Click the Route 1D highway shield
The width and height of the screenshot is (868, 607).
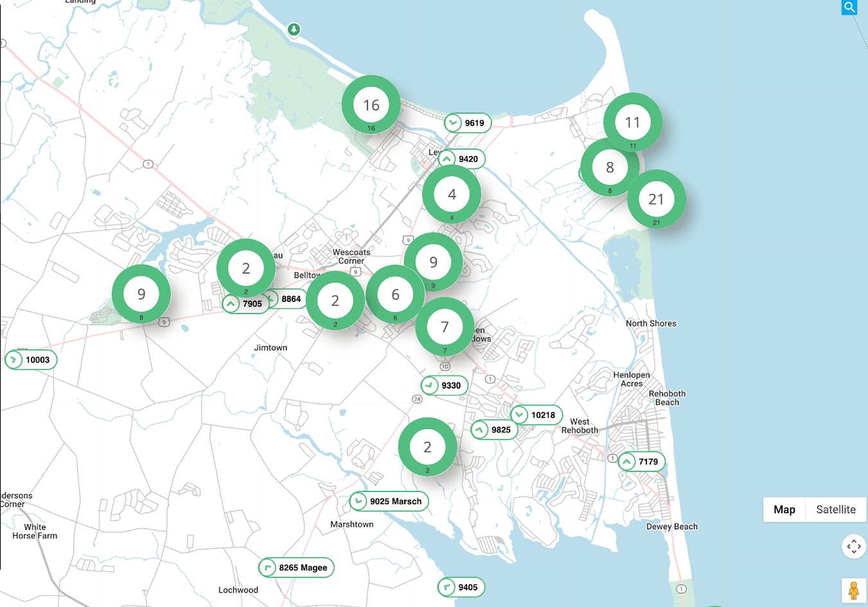(x=445, y=366)
